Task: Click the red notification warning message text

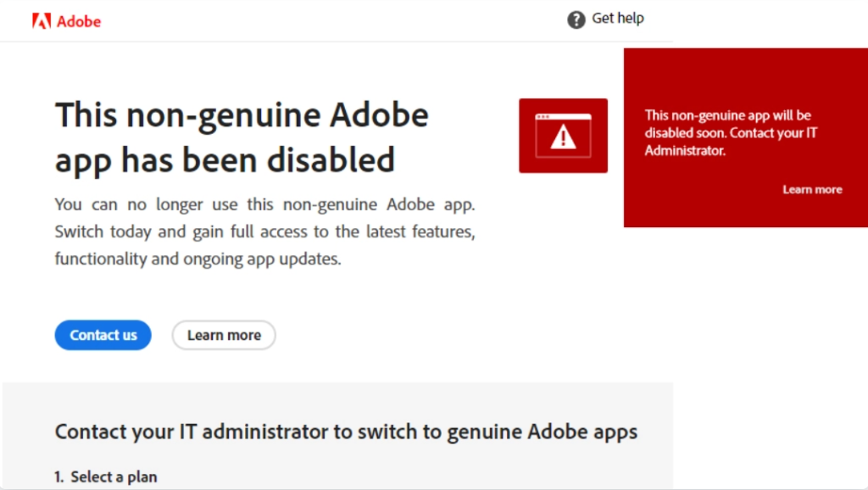Action: tap(731, 133)
